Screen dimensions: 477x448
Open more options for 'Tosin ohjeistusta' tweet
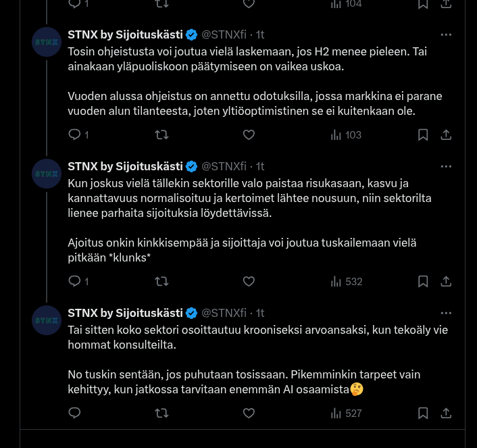pyautogui.click(x=446, y=34)
